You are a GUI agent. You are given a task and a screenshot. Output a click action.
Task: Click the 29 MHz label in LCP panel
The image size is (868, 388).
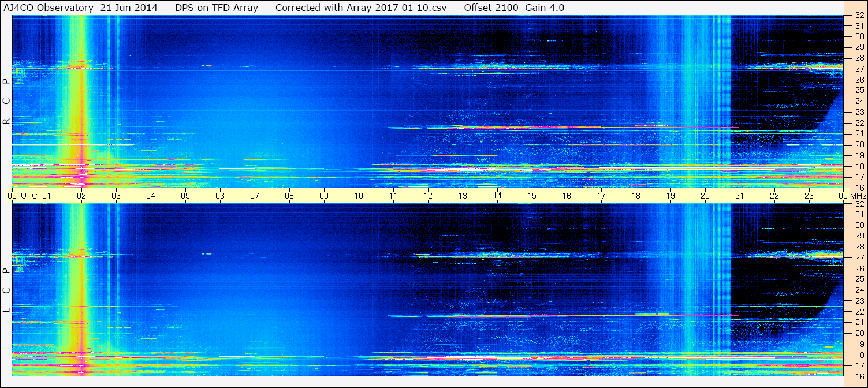(x=859, y=236)
